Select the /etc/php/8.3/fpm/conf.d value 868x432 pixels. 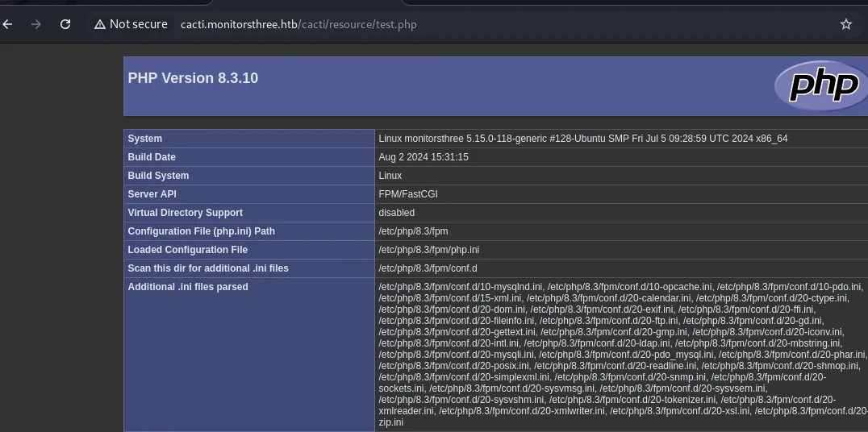tap(428, 268)
